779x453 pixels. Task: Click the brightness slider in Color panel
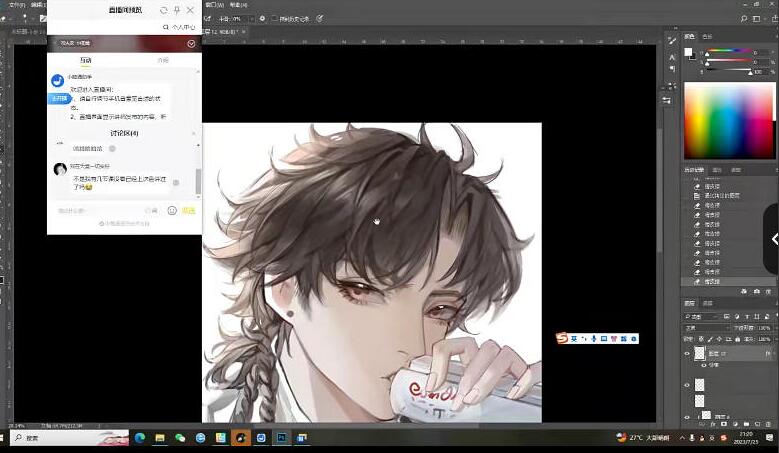(729, 72)
